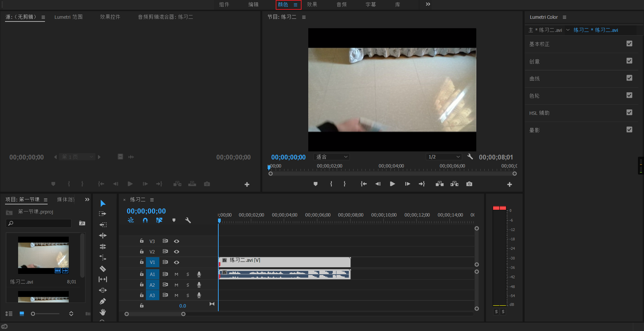This screenshot has height=331, width=644.
Task: Solo audio track A2
Action: [188, 285]
